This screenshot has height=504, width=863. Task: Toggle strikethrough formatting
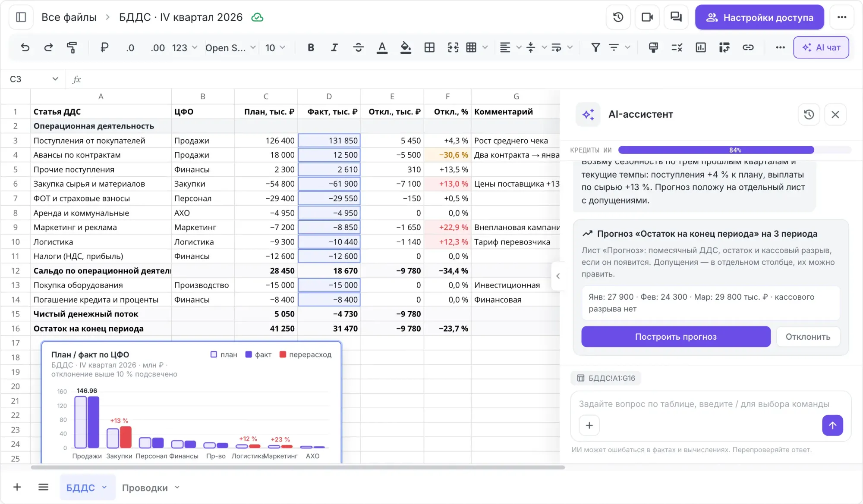(358, 47)
